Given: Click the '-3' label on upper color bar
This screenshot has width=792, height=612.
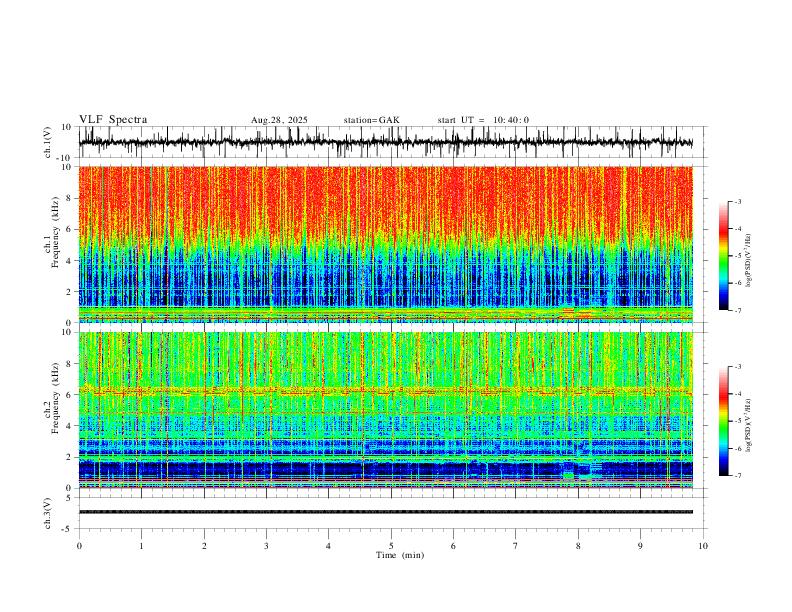Looking at the screenshot, I should tap(738, 201).
